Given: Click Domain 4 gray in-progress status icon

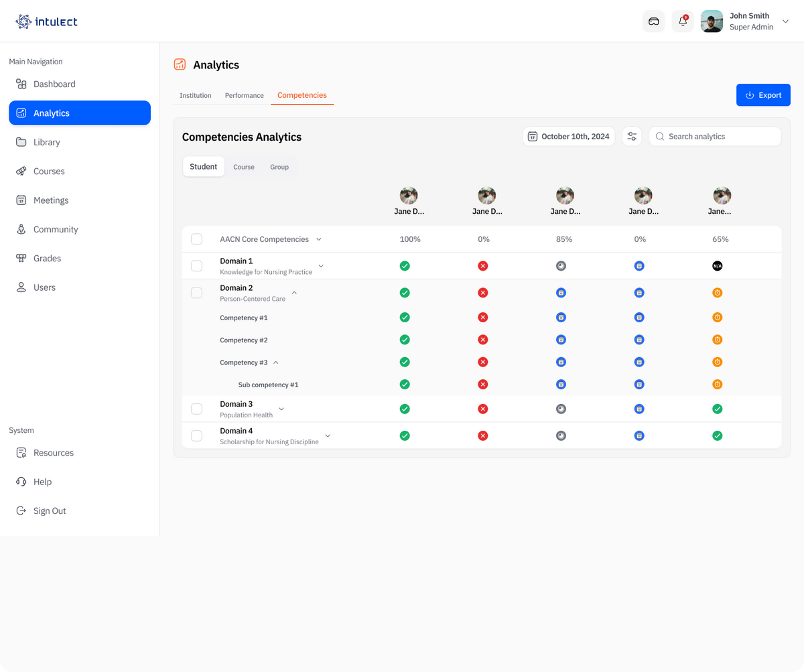Looking at the screenshot, I should 561,435.
